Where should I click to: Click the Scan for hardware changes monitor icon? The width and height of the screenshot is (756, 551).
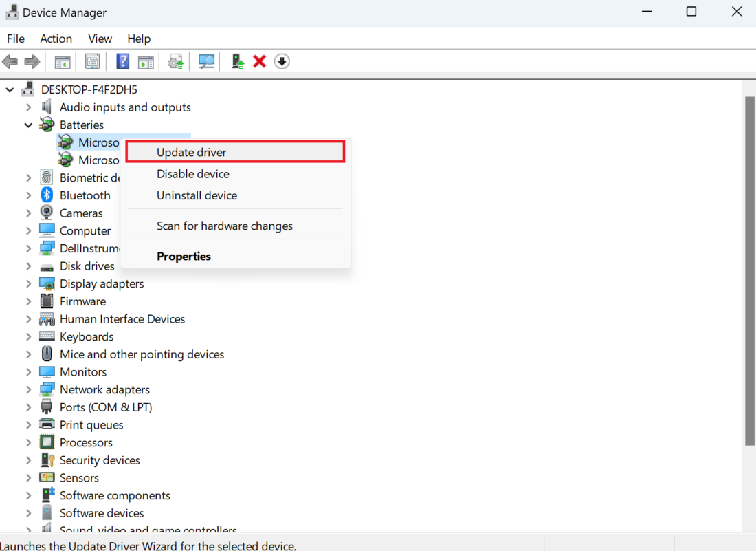click(206, 62)
